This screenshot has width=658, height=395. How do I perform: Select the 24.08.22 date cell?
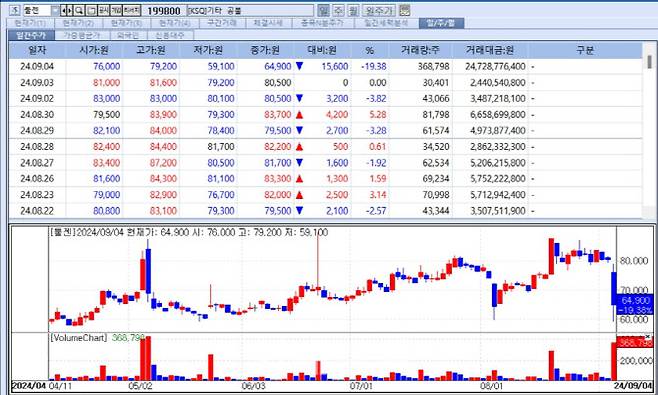(x=37, y=211)
